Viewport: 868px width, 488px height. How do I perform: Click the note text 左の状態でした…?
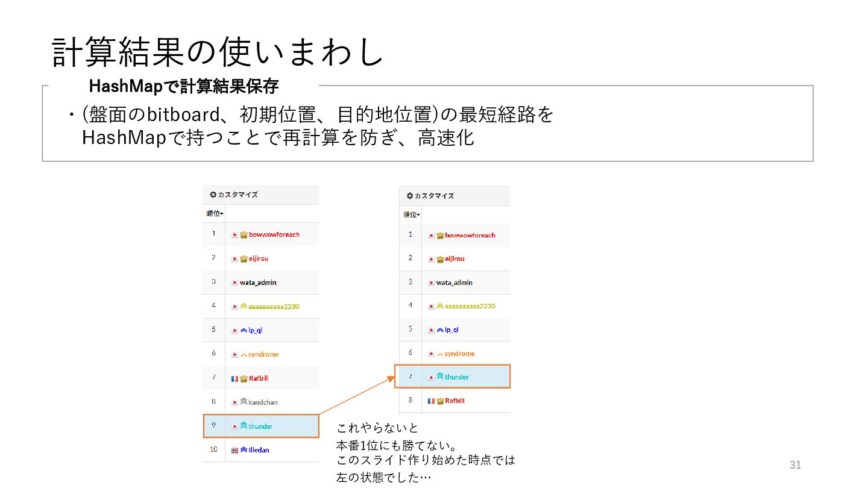[x=383, y=478]
